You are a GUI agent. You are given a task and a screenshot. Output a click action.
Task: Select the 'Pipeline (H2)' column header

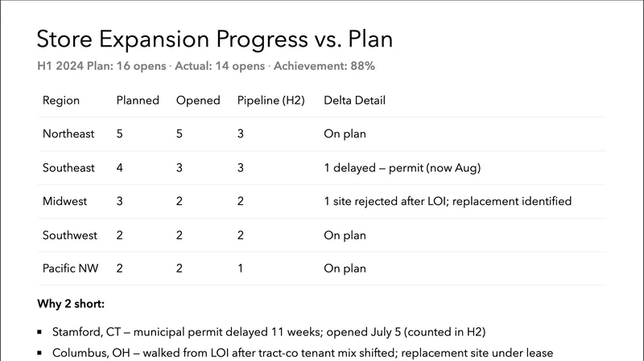point(270,101)
